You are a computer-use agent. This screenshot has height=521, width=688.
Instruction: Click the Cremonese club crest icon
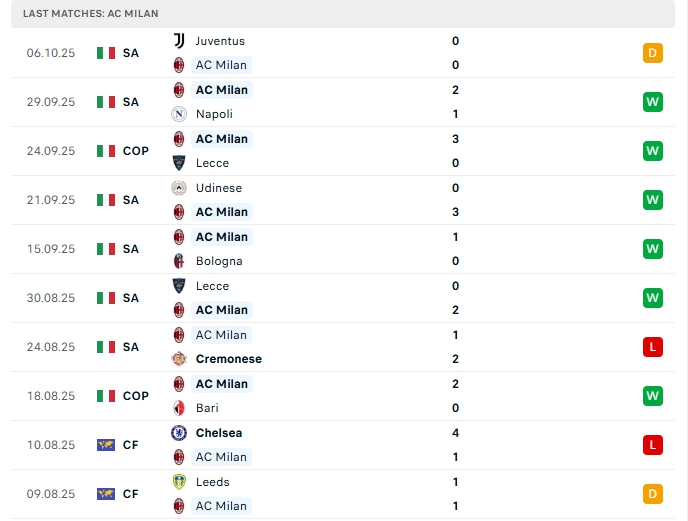pos(179,359)
